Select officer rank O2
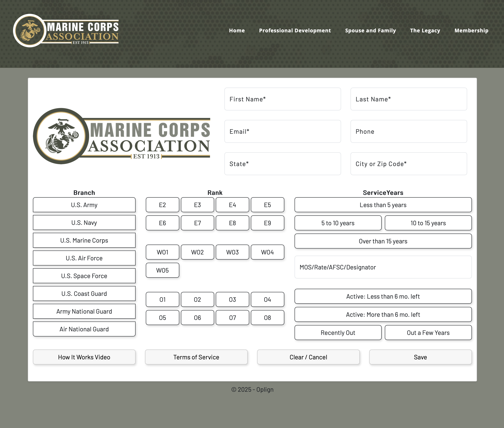 [197, 299]
